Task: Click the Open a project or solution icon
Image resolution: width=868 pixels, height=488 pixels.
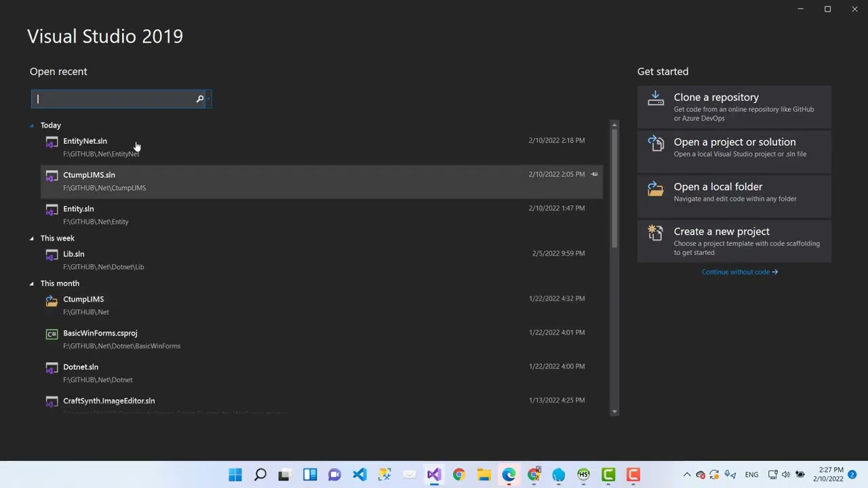Action: coord(656,144)
